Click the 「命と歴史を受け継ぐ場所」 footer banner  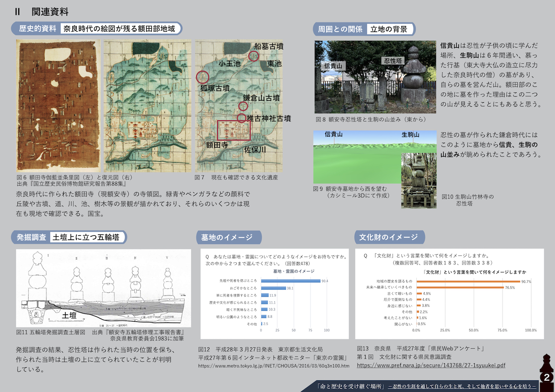pyautogui.click(x=351, y=385)
